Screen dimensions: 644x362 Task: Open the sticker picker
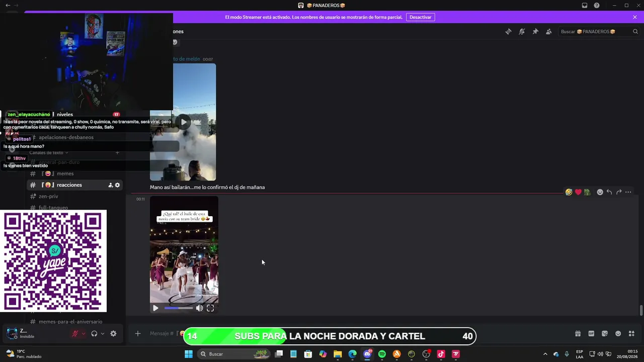(x=605, y=333)
